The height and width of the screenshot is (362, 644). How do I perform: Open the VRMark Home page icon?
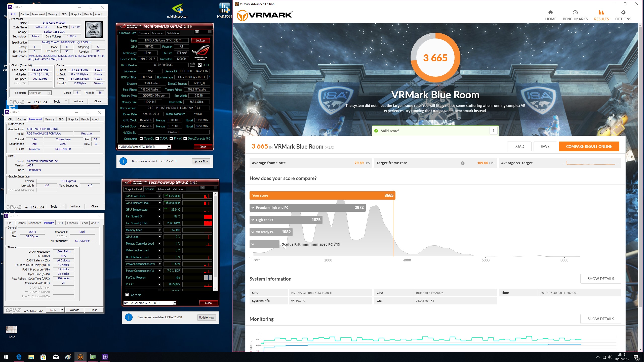tap(550, 13)
